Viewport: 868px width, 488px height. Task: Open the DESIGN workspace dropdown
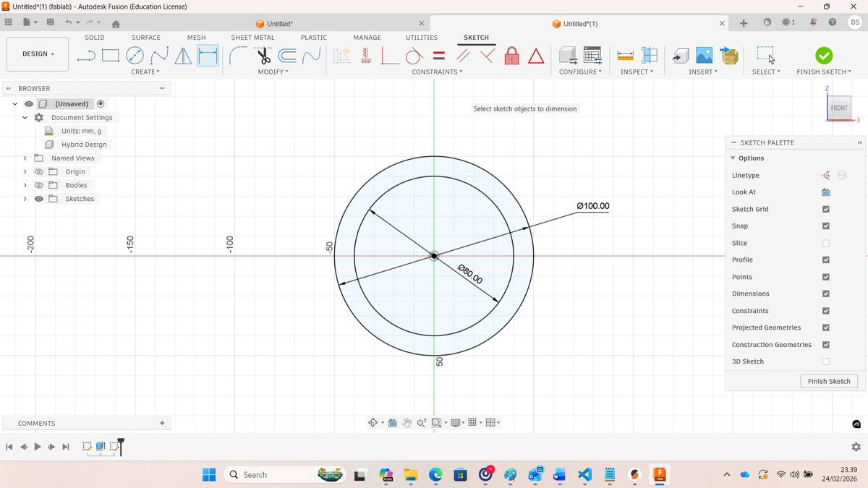[x=38, y=54]
